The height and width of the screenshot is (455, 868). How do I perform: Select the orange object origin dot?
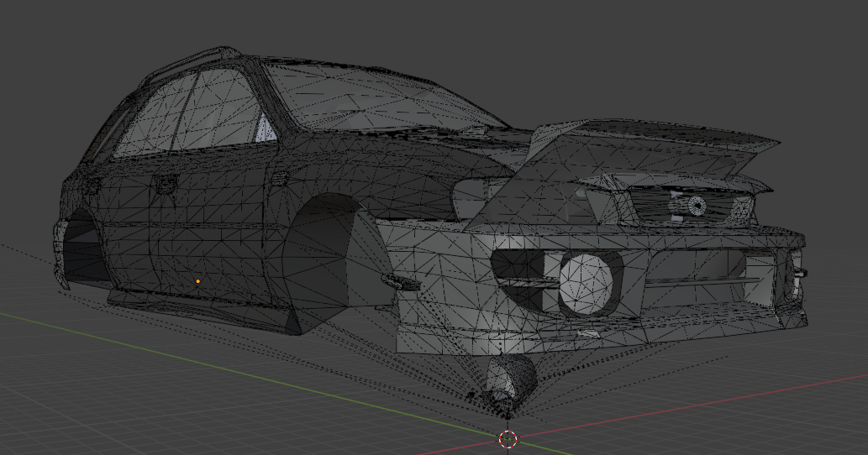pyautogui.click(x=198, y=281)
